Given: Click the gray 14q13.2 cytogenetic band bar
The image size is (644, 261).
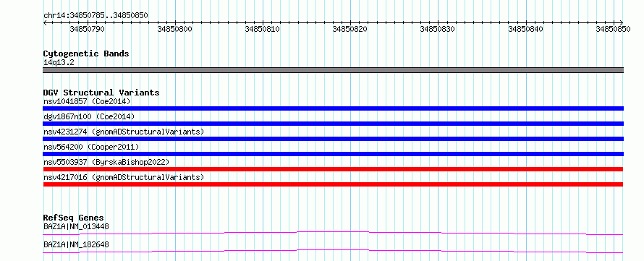Looking at the screenshot, I should pyautogui.click(x=333, y=70).
